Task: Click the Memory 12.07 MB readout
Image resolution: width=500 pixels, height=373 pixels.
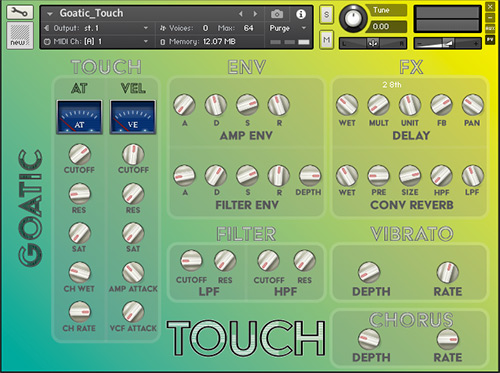Action: coord(219,42)
